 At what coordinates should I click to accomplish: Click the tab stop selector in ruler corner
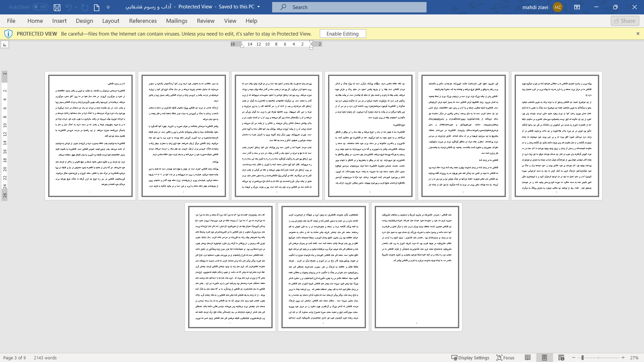pos(5,45)
